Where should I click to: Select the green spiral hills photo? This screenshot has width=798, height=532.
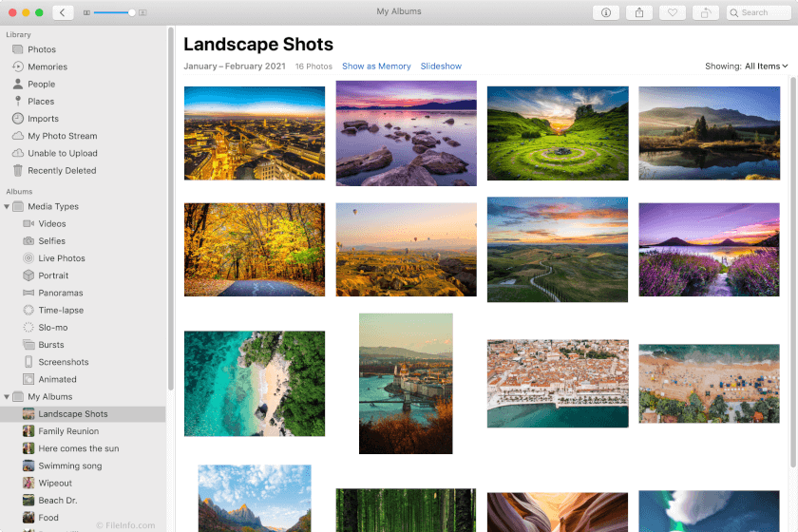point(558,133)
